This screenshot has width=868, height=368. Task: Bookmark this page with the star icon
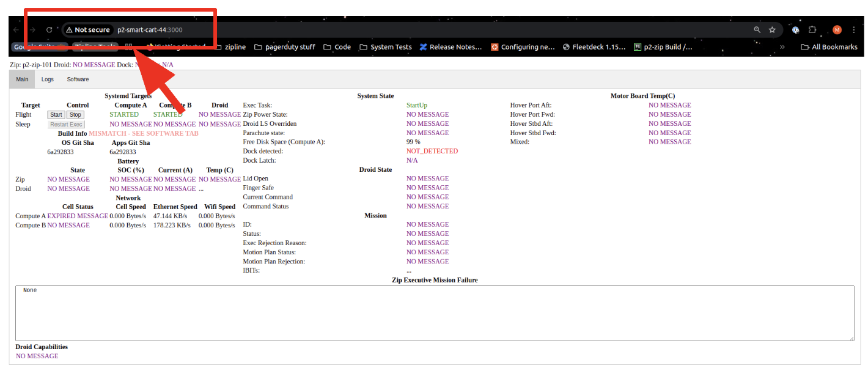click(x=772, y=29)
